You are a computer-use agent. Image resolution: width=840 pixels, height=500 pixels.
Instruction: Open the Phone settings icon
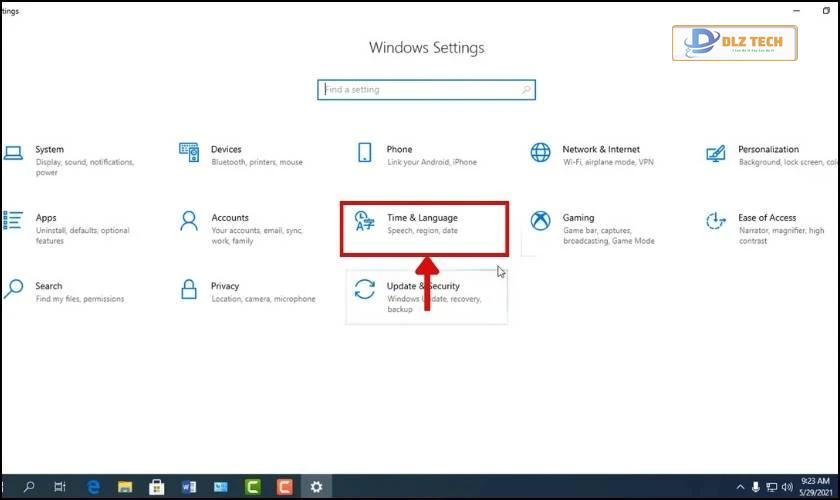[365, 153]
